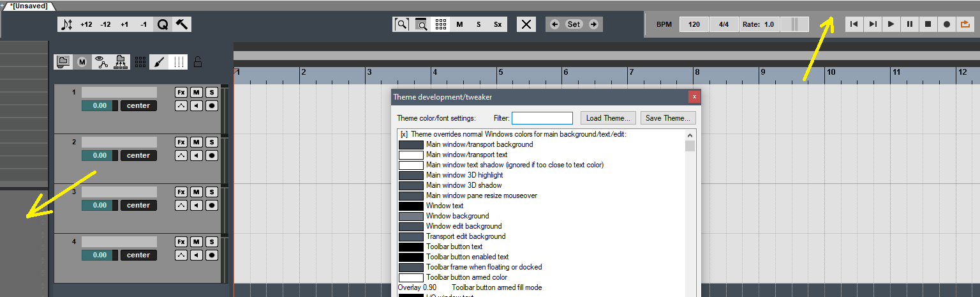Click the +1 semitone button
The width and height of the screenshot is (980, 297).
point(124,24)
